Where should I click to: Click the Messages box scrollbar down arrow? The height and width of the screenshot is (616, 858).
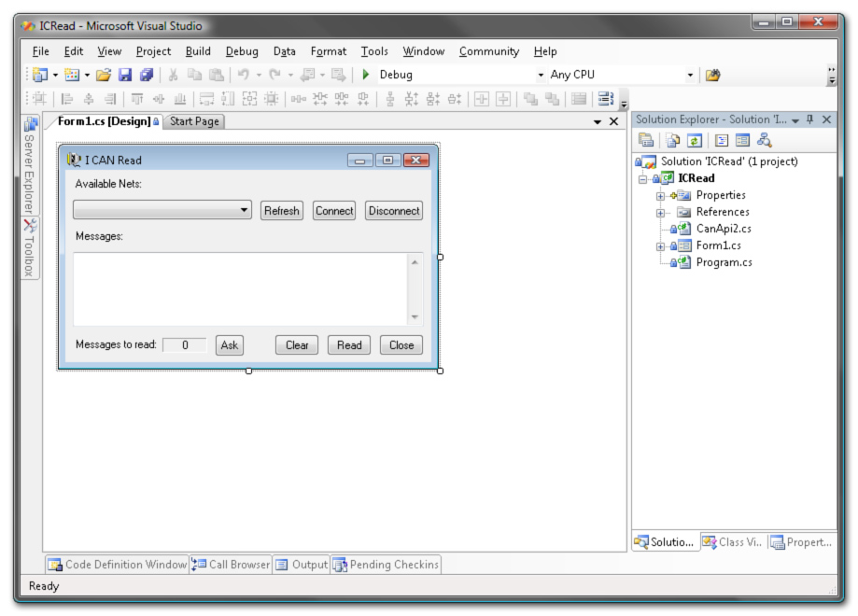point(415,317)
